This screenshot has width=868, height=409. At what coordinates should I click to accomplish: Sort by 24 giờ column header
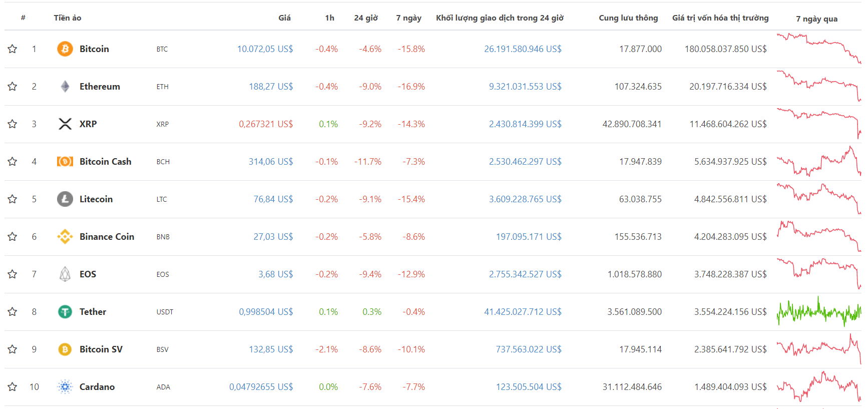[366, 18]
